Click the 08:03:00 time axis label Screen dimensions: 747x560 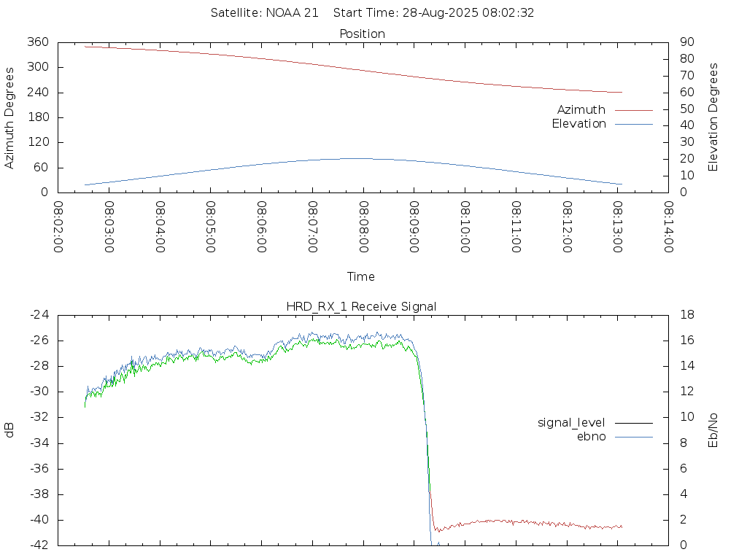[x=109, y=227]
